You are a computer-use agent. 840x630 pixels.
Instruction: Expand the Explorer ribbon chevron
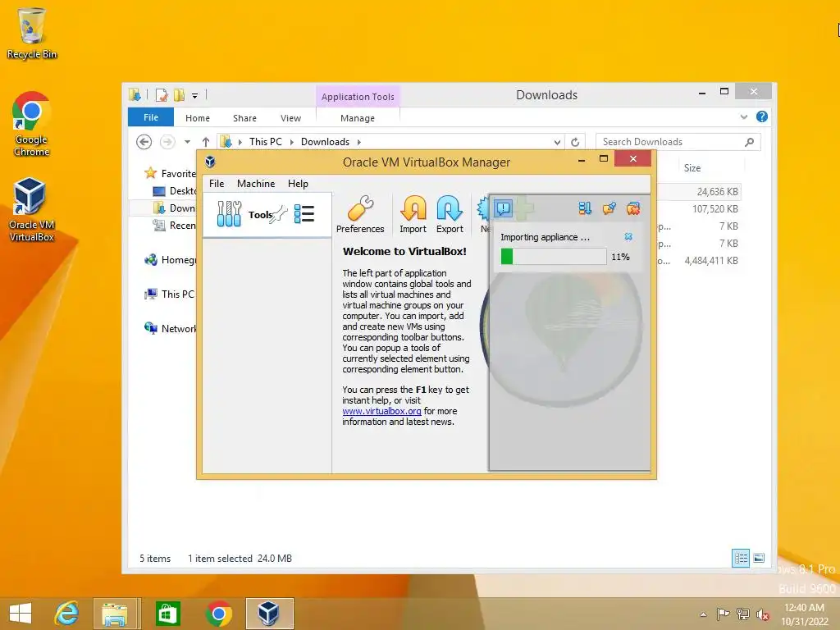pos(743,116)
